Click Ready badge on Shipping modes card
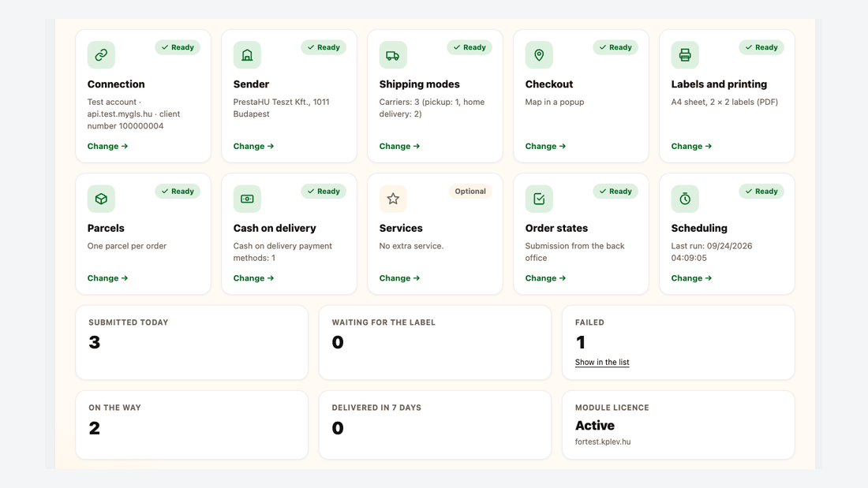Image resolution: width=868 pixels, height=488 pixels. [470, 47]
